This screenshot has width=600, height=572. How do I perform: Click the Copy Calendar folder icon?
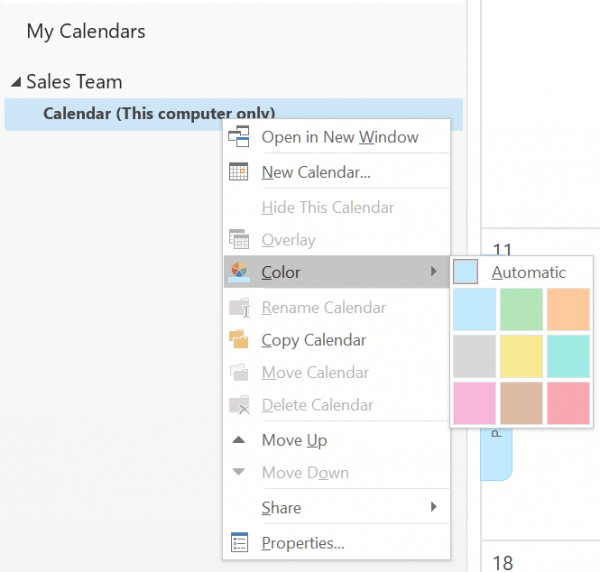click(239, 339)
